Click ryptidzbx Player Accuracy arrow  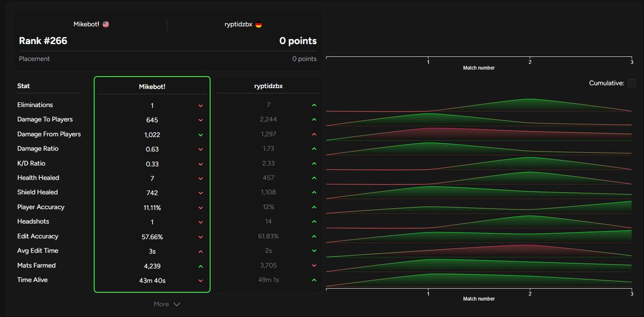coord(314,207)
